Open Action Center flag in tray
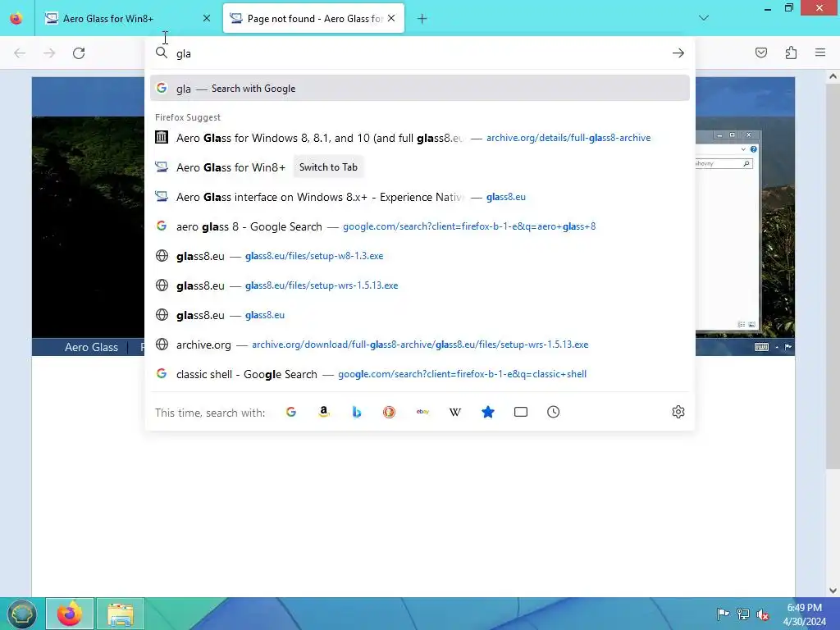This screenshot has height=630, width=840. click(723, 614)
